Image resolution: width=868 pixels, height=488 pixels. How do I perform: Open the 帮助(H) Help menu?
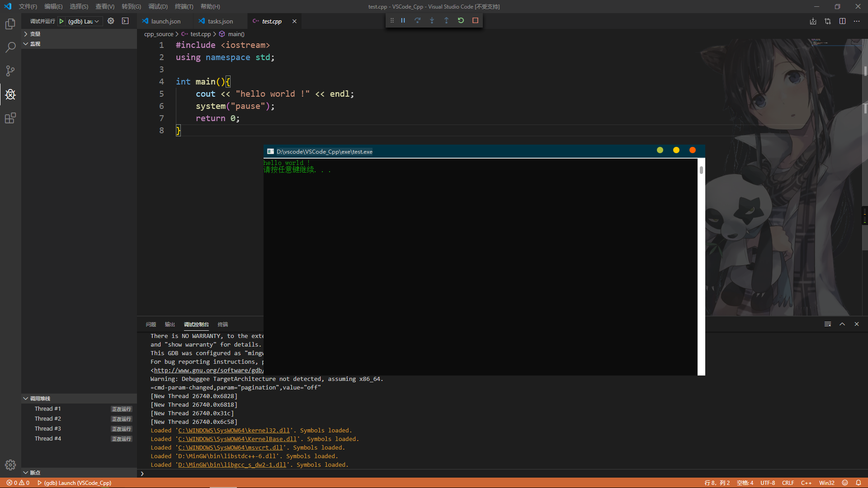pyautogui.click(x=210, y=6)
